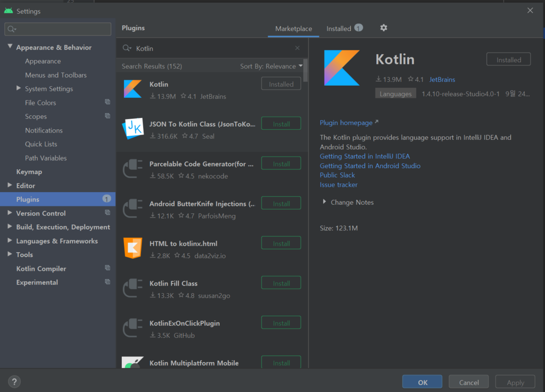
Task: Clear the plugin search with X icon
Action: (298, 48)
